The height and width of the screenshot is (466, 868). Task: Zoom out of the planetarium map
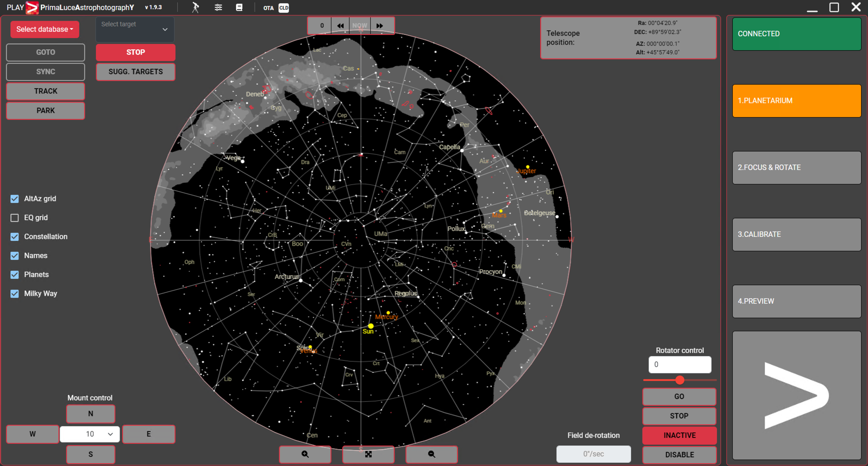(432, 454)
